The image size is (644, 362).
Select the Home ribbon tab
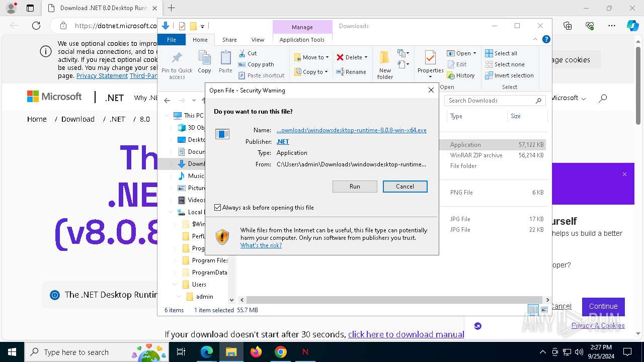[200, 40]
